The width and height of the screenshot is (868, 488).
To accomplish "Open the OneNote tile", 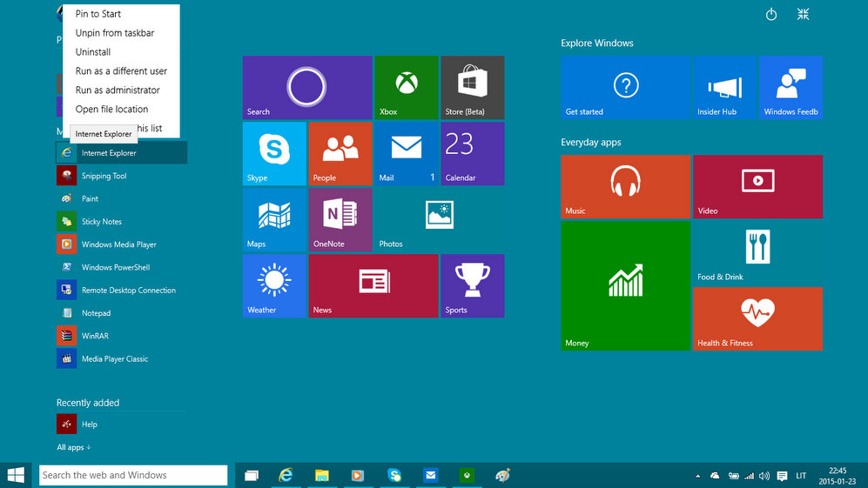I will click(340, 219).
